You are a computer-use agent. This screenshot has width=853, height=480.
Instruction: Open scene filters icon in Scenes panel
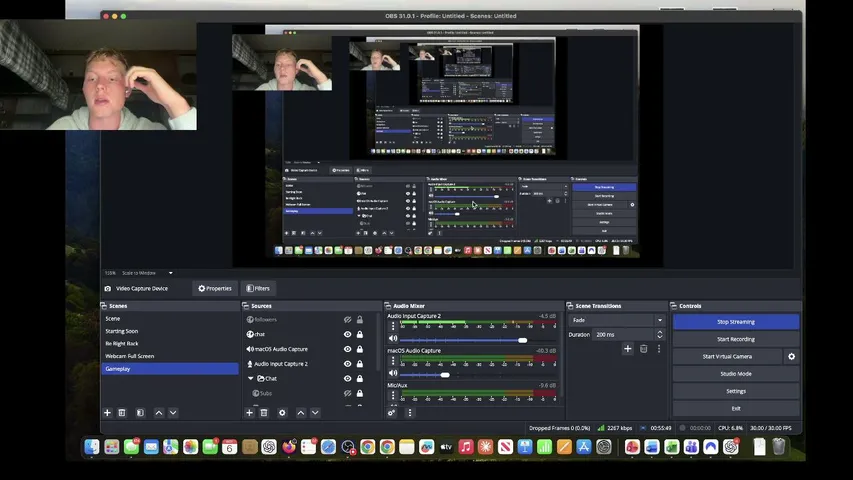click(140, 413)
